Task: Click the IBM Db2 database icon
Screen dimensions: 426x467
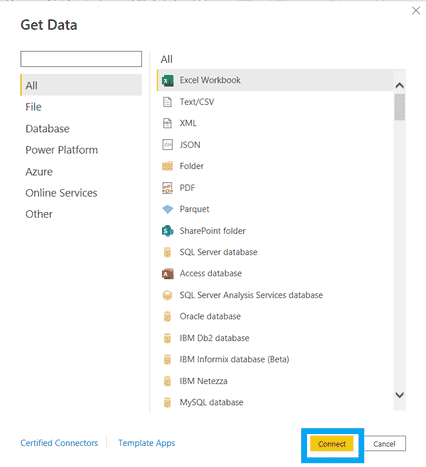Action: pos(167,338)
